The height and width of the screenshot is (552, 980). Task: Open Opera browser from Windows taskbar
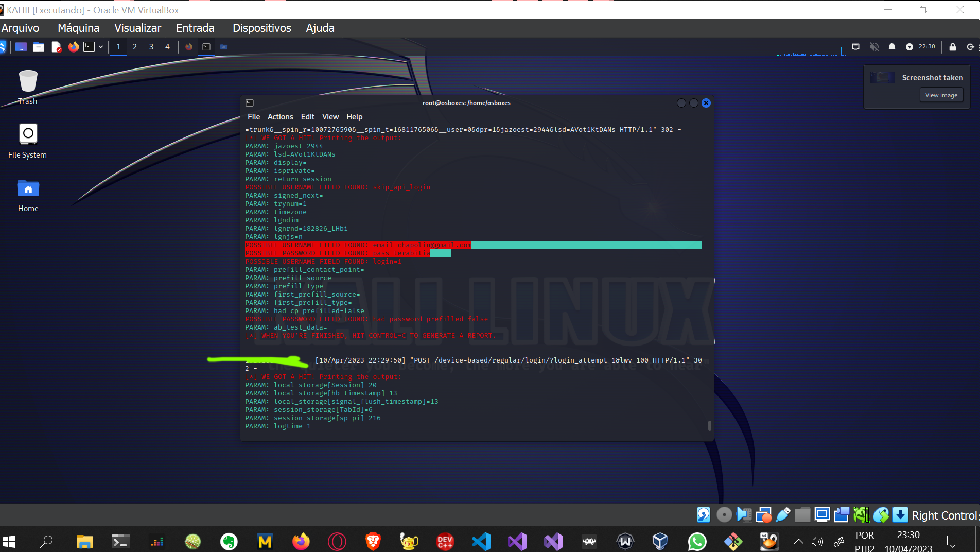coord(337,541)
